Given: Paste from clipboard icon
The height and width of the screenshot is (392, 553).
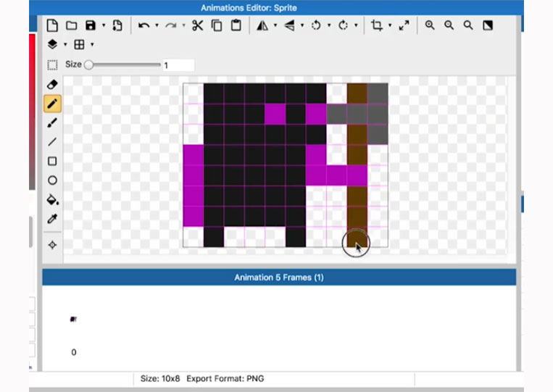Looking at the screenshot, I should [236, 25].
